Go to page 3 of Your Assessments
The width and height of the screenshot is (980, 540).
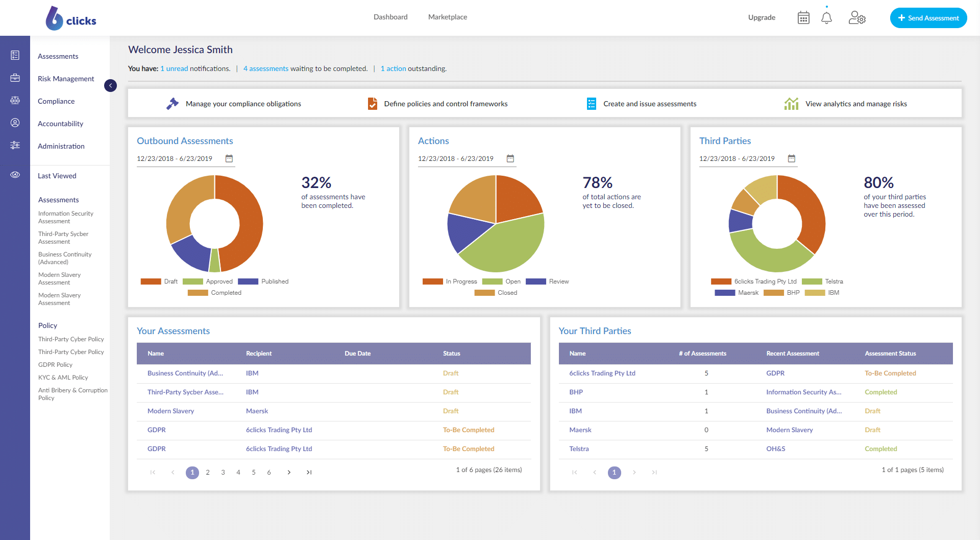coord(223,473)
